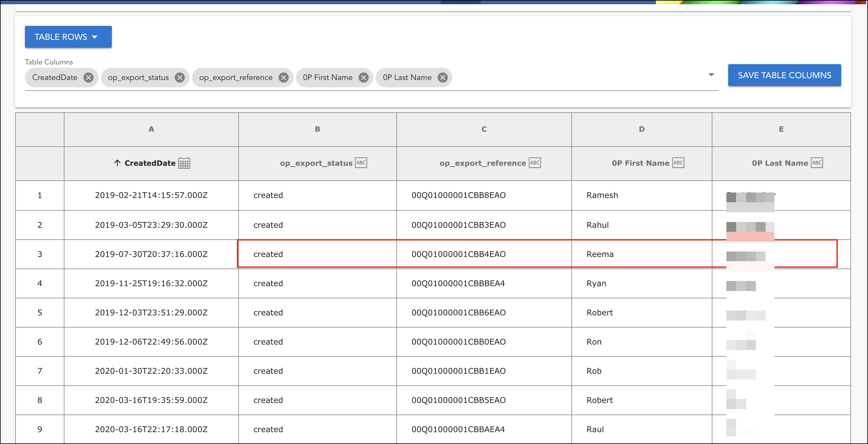The image size is (868, 444).
Task: Click date 2020-03-16T19:35:59.000Z
Action: [151, 400]
